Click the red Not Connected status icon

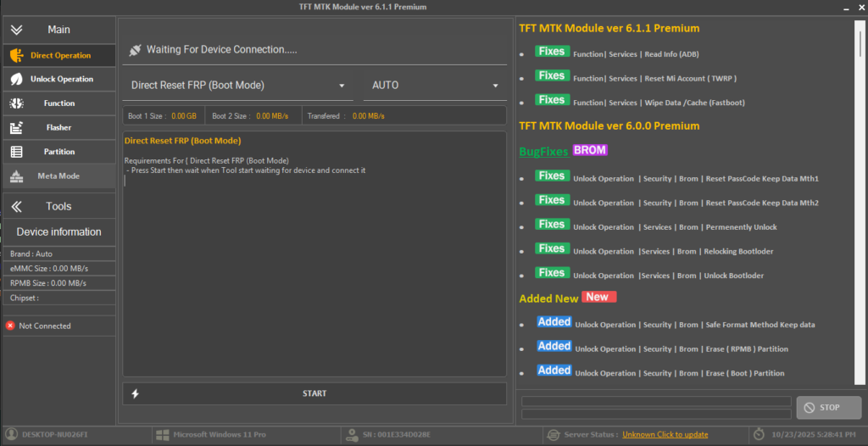10,326
